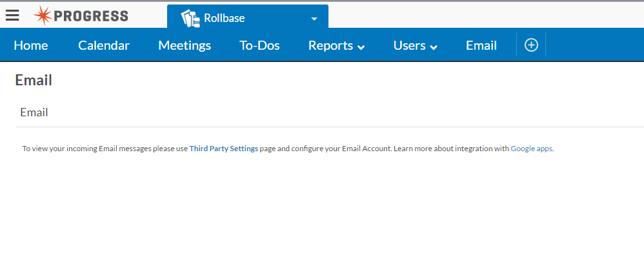
Task: Click the PROGRESS wordmark text
Action: pyautogui.click(x=91, y=16)
